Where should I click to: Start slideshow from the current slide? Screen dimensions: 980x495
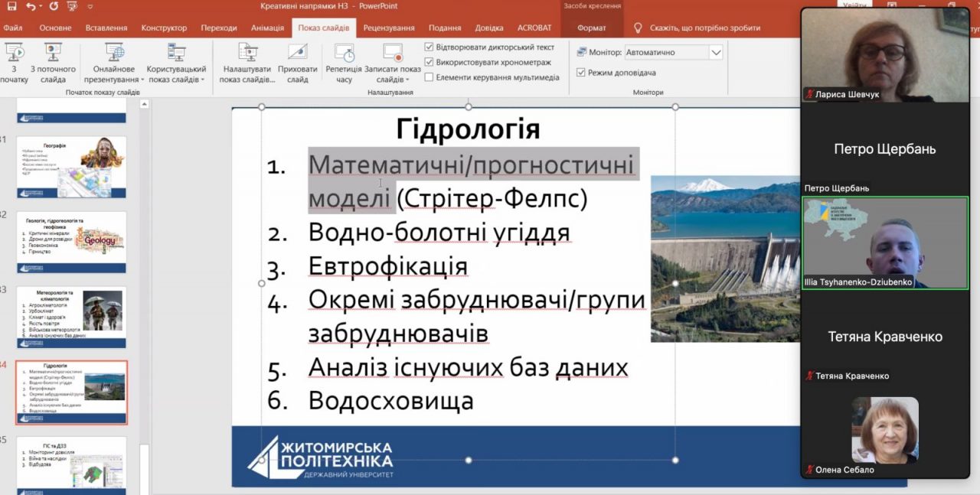[53, 54]
